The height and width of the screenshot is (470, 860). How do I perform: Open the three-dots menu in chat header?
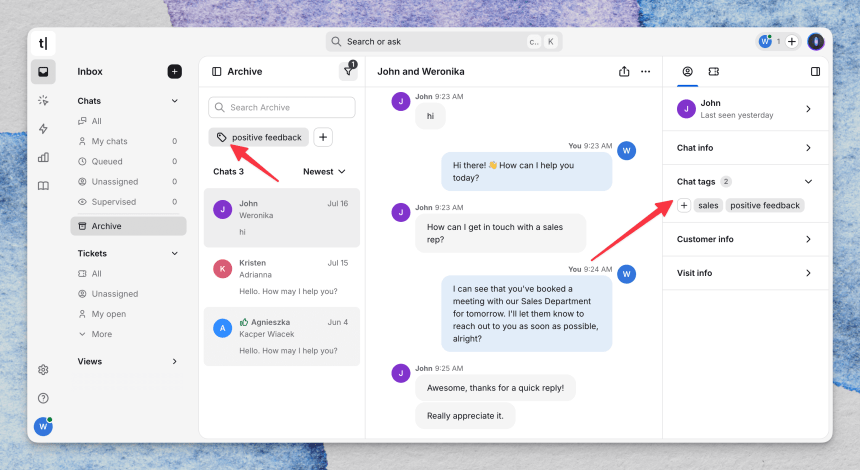click(646, 71)
